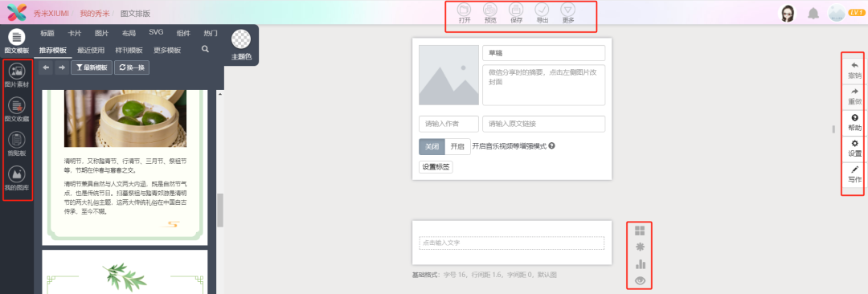
Task: Open 图文收藏 in the left sidebar
Action: (x=17, y=109)
